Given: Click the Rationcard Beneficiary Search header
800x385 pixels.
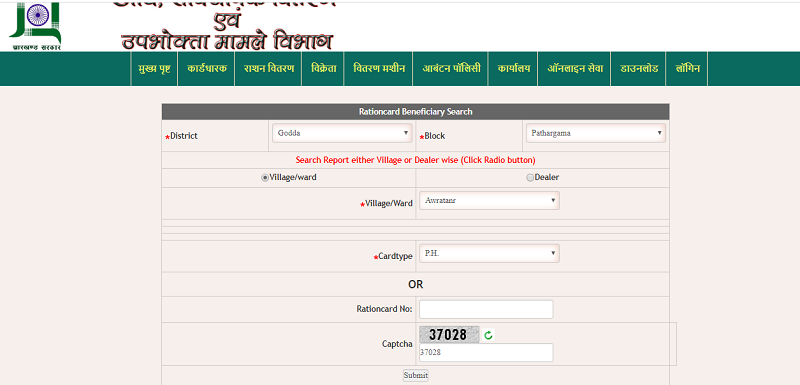Looking at the screenshot, I should point(415,112).
